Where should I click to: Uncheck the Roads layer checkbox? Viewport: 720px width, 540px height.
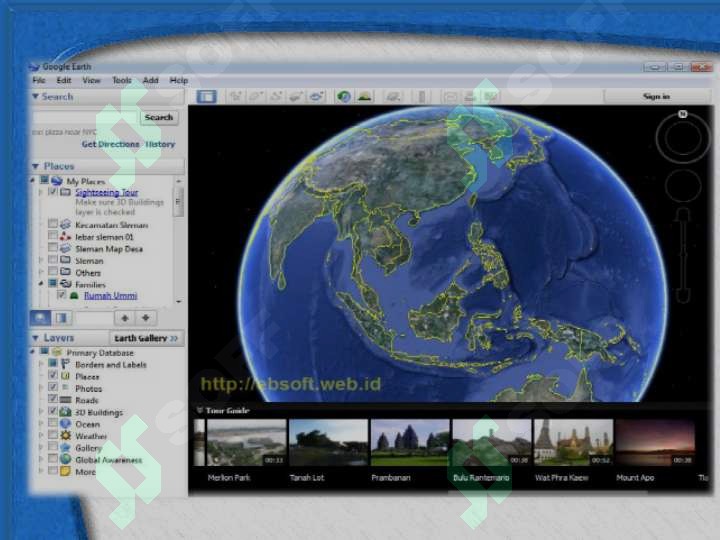(53, 399)
